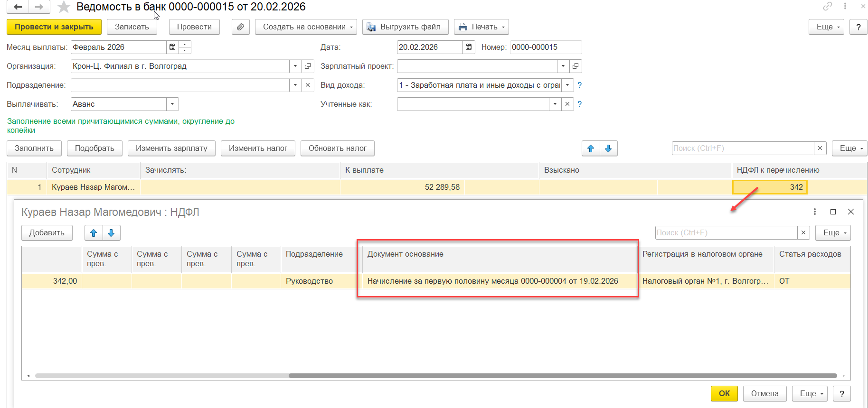
Task: Open Организация record with open icon
Action: pos(308,66)
